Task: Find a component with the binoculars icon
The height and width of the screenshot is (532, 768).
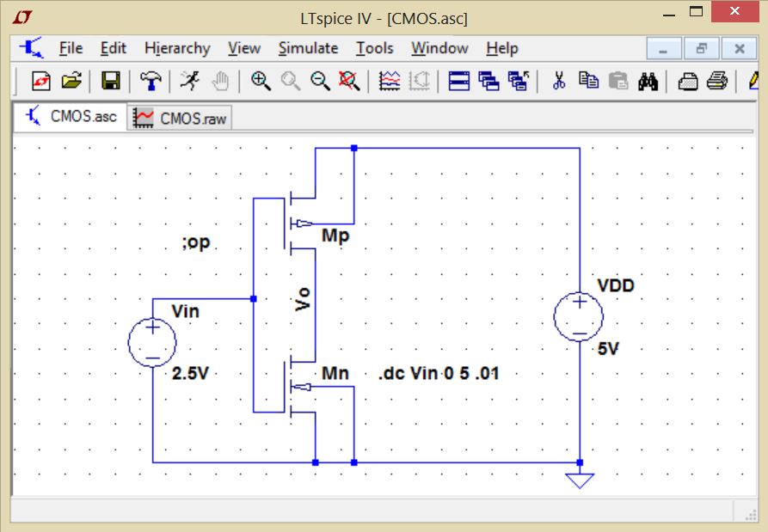Action: pyautogui.click(x=648, y=81)
